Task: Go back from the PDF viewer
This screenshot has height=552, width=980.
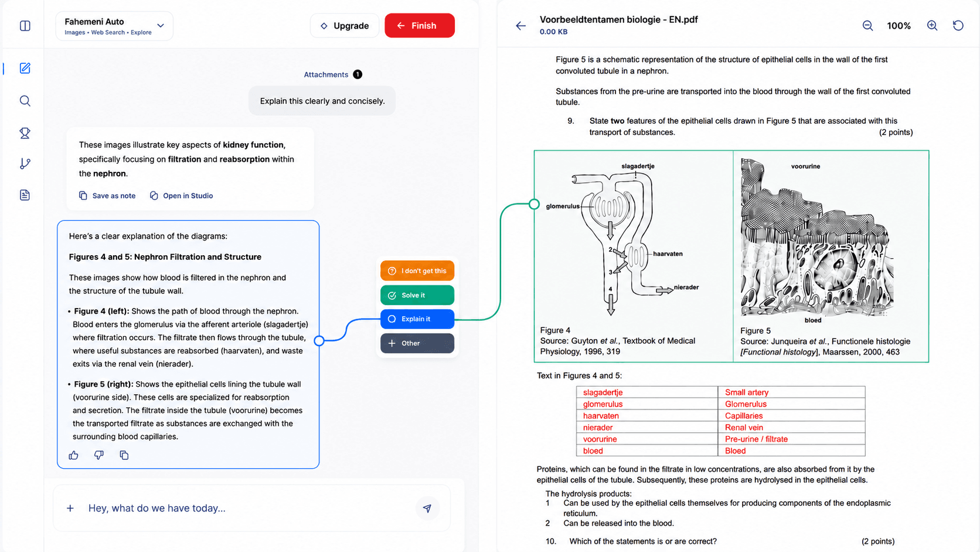Action: [x=520, y=26]
